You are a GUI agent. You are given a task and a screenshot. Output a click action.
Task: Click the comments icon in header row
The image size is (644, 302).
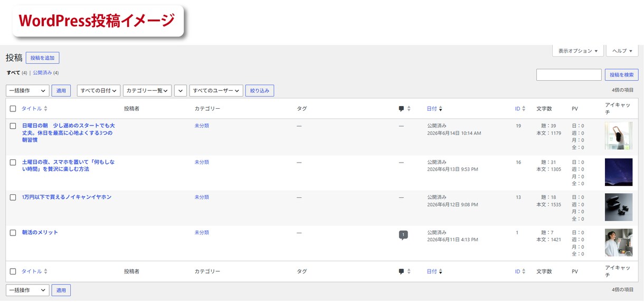(x=401, y=109)
